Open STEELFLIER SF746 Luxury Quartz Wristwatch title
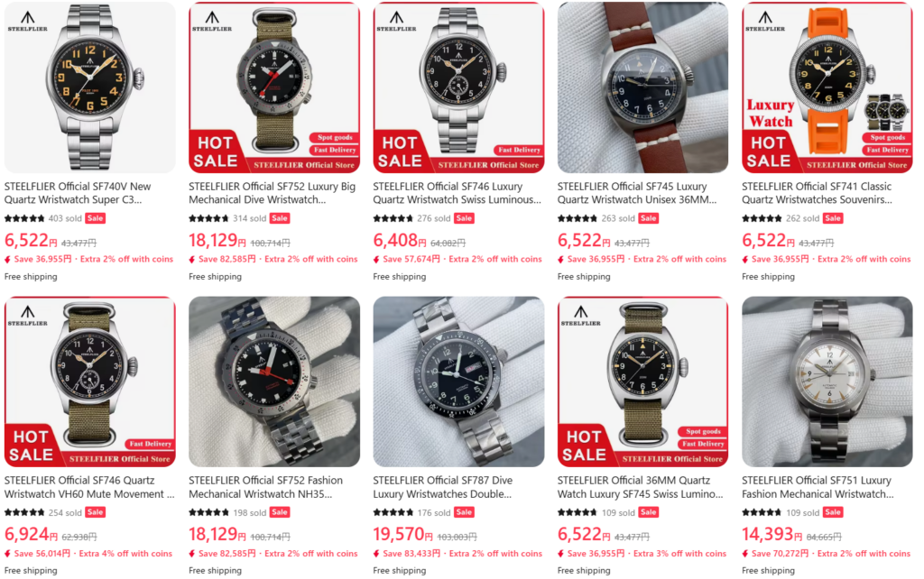The width and height of the screenshot is (924, 579). pyautogui.click(x=457, y=193)
